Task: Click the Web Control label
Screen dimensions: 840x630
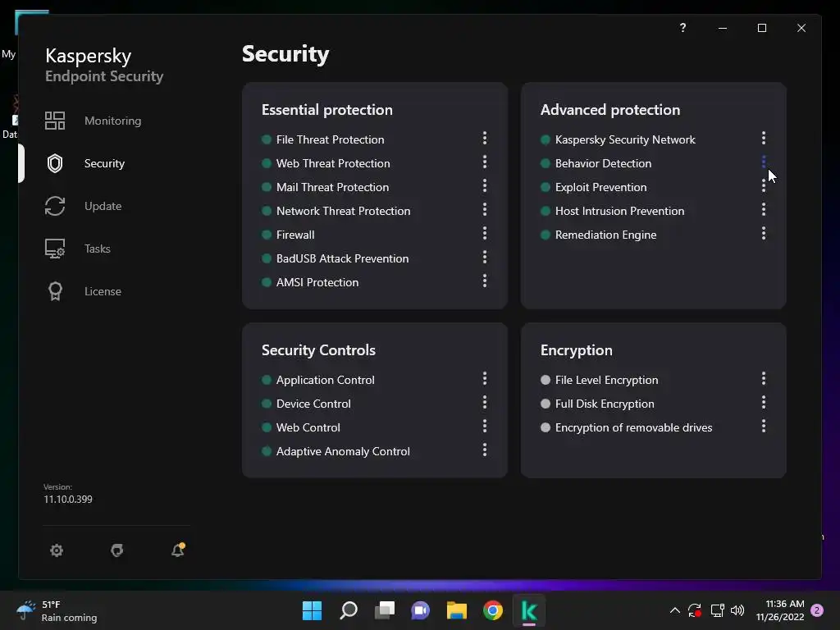Action: click(308, 427)
